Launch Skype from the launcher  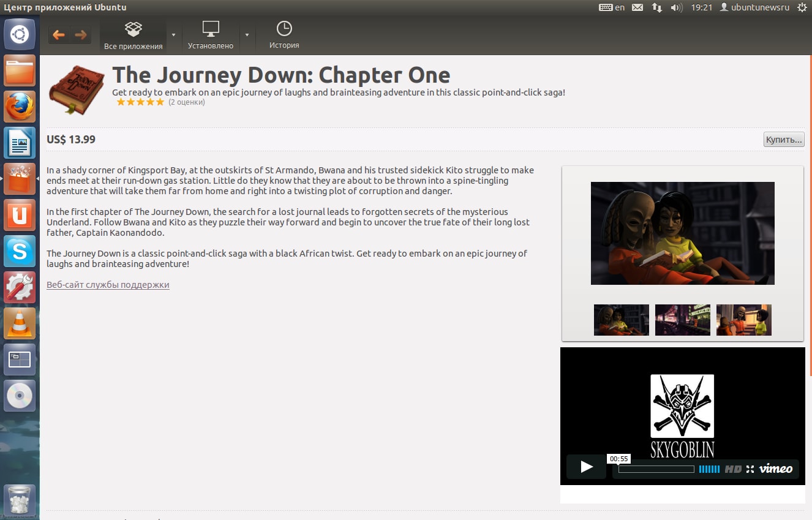point(20,251)
